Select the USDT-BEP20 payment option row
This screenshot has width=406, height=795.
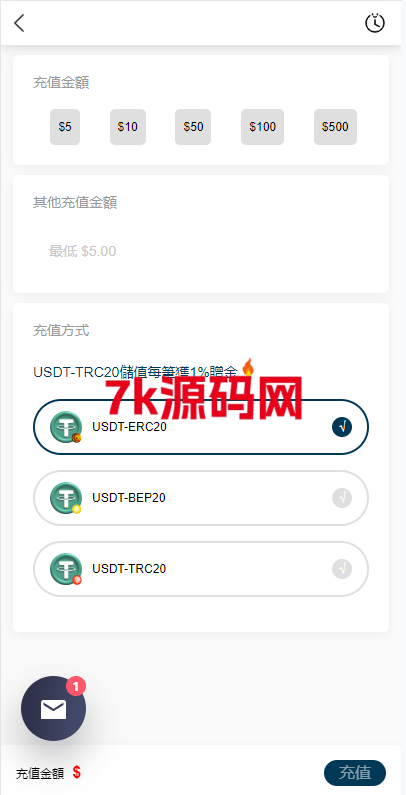[201, 498]
